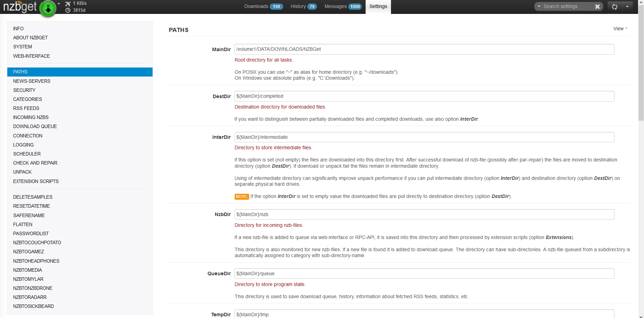644x318 pixels.
Task: Open FLATTEN script settings
Action: pos(80,224)
